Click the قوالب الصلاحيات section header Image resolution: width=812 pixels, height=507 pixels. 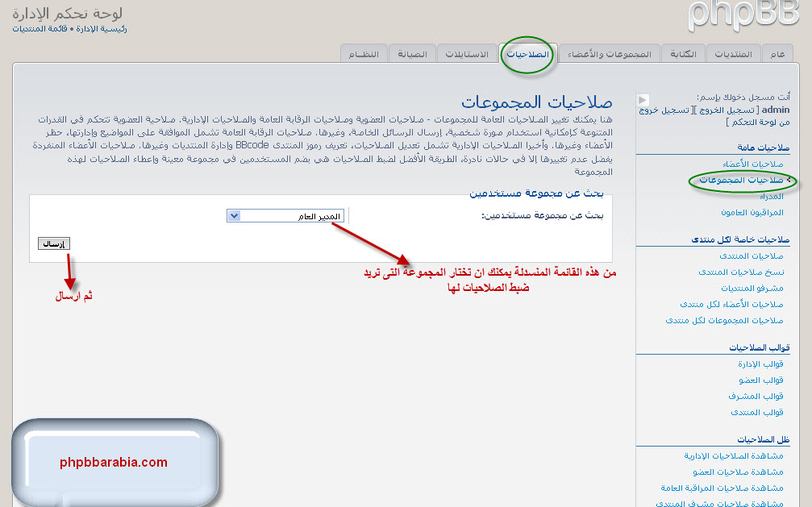click(760, 347)
